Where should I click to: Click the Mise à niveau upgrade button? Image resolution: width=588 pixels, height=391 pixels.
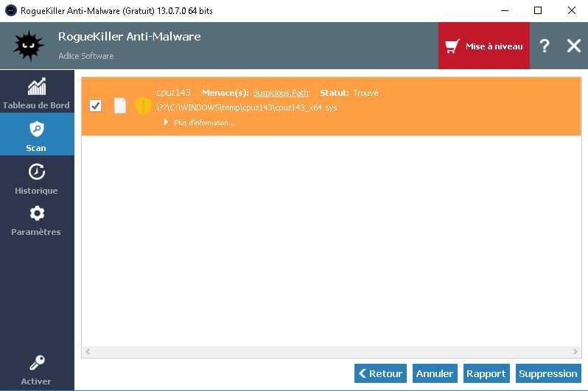click(484, 46)
